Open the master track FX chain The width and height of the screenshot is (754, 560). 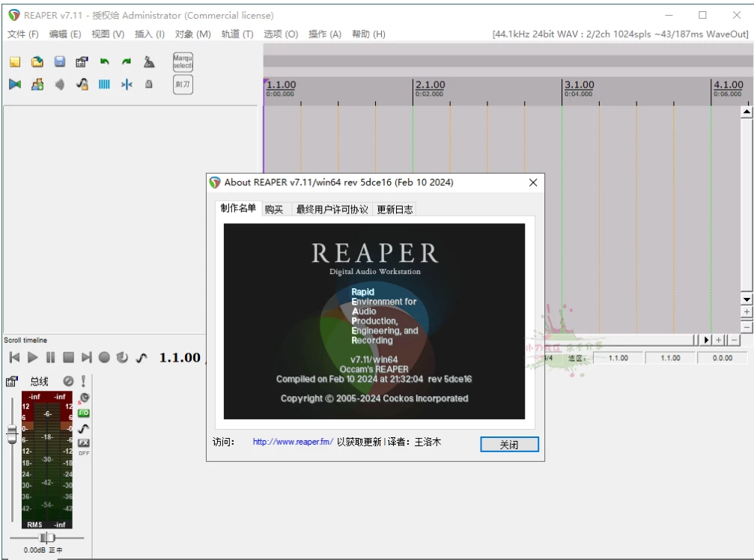click(85, 442)
